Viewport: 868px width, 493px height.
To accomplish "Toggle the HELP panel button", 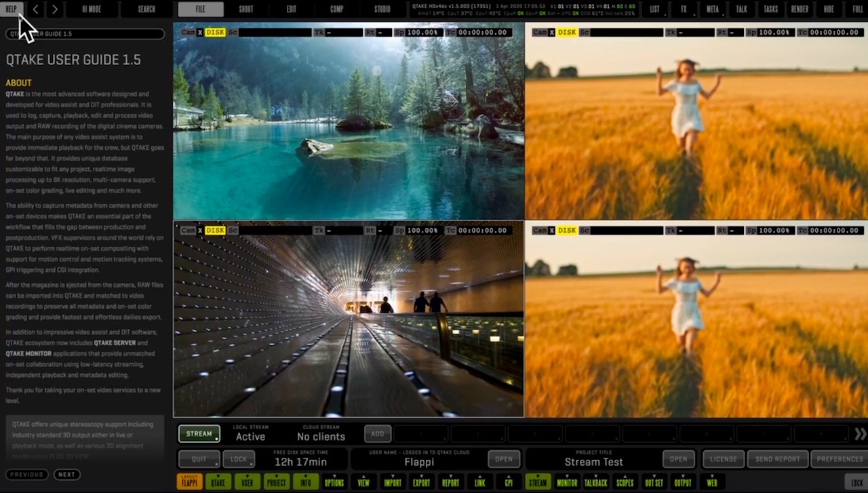I will 12,9.
